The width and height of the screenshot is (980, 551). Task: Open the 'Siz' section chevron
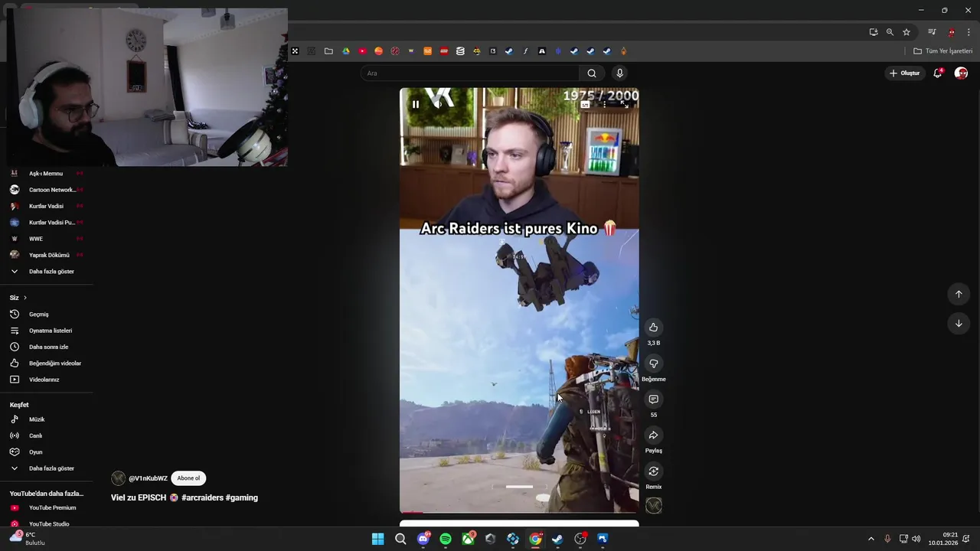pyautogui.click(x=24, y=298)
